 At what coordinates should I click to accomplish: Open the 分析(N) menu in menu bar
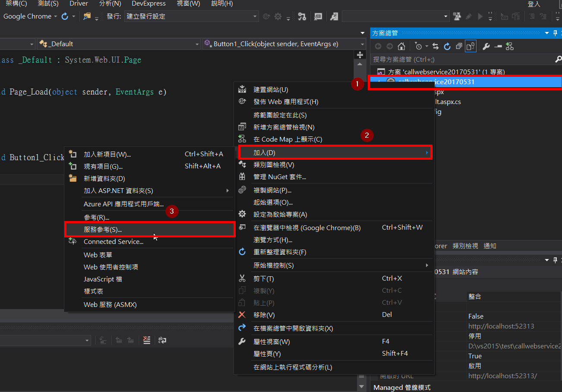click(x=110, y=3)
